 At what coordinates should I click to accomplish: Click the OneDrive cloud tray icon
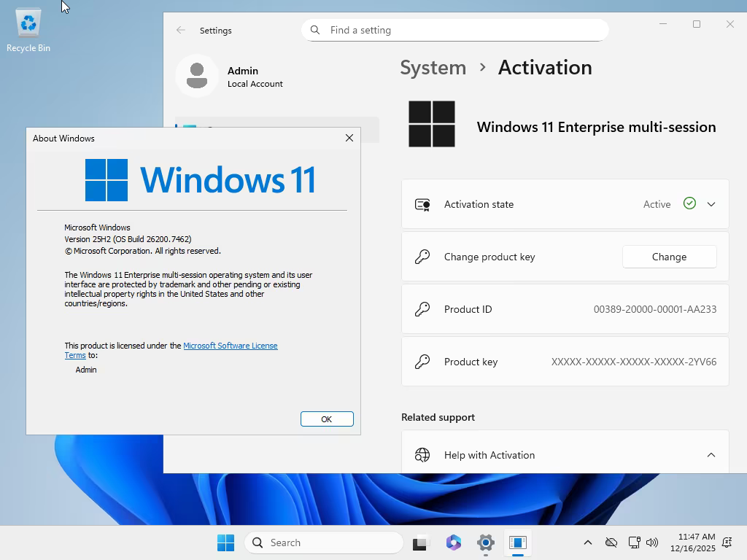pyautogui.click(x=611, y=542)
